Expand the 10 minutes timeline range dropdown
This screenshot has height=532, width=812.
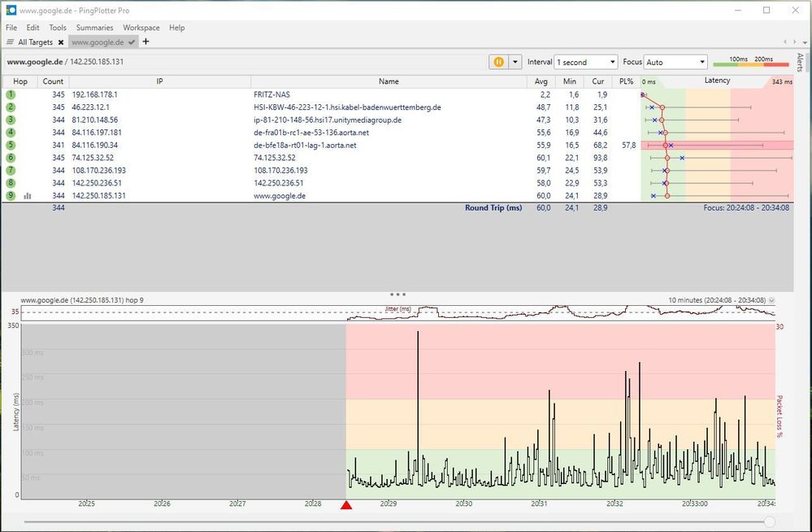(771, 299)
